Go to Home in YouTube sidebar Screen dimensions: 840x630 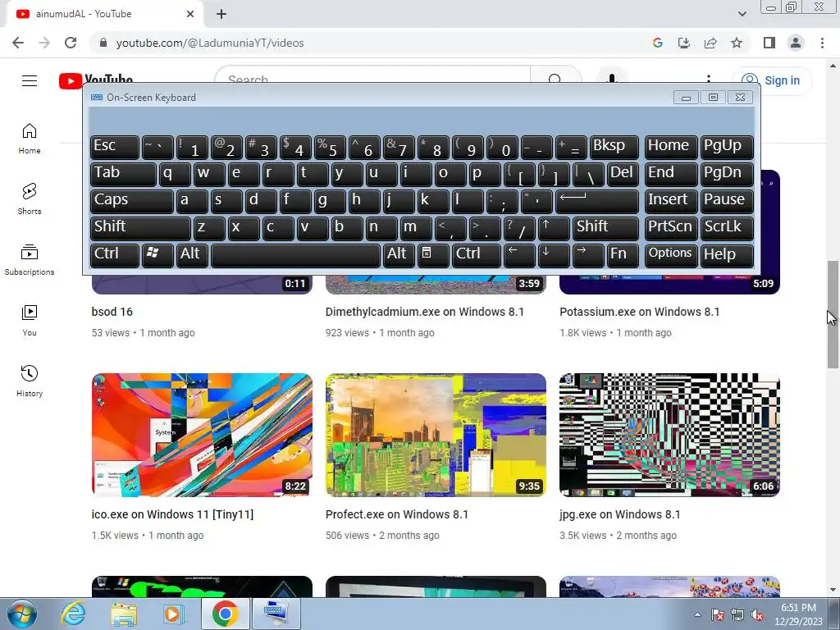pos(30,139)
